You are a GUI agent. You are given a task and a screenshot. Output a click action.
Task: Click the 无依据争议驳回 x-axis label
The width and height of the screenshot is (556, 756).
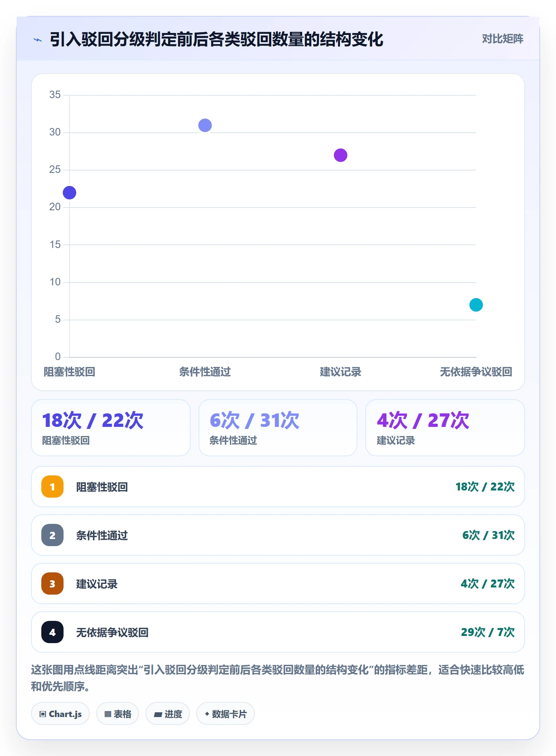pos(476,372)
